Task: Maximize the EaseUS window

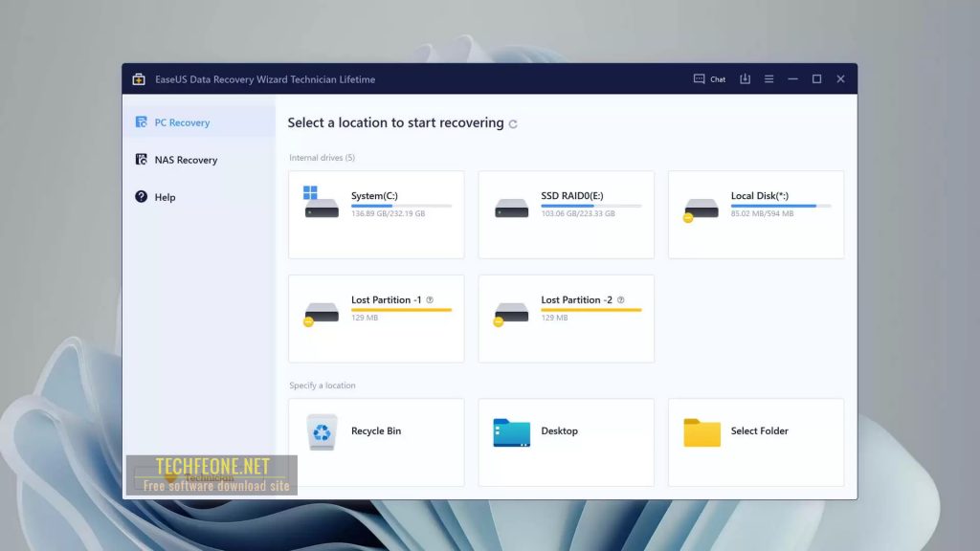Action: pos(816,79)
